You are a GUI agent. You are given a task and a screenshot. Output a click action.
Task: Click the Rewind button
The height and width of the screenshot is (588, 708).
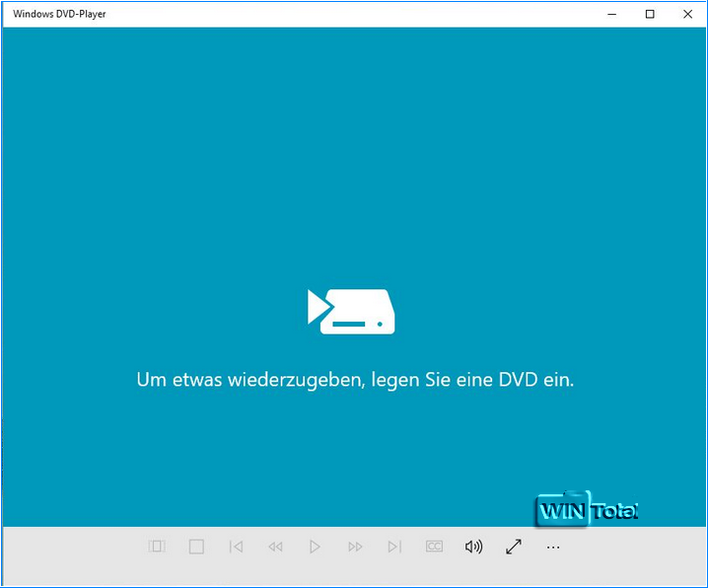[x=275, y=547]
